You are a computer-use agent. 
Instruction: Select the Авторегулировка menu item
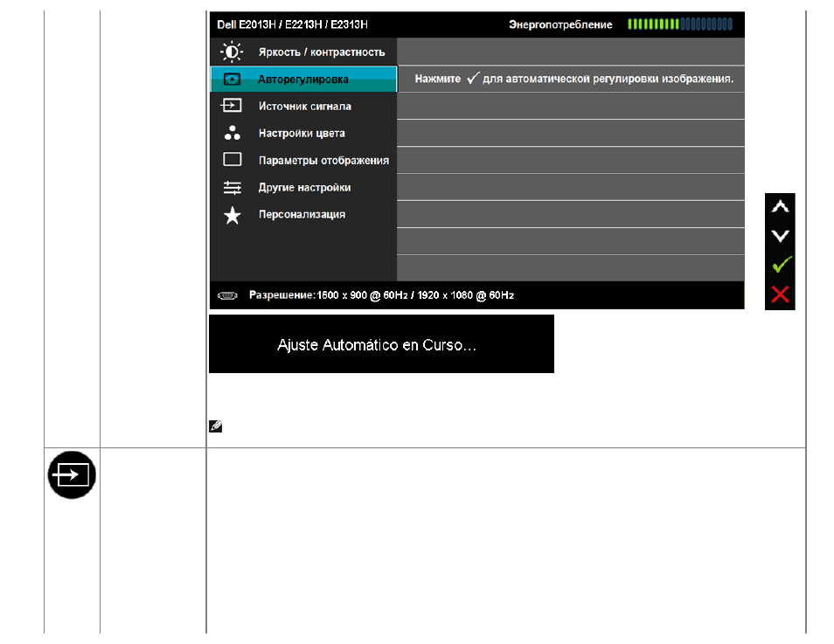point(303,79)
